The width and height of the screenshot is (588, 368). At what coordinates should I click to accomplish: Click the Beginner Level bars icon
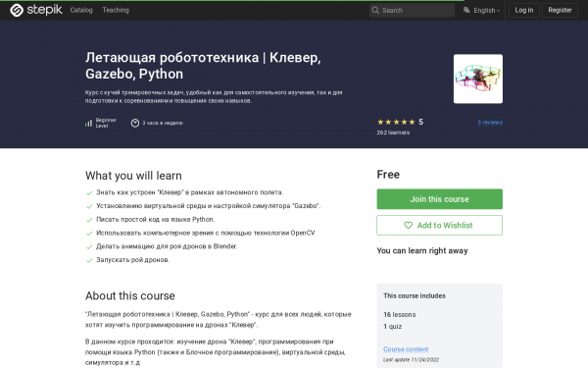(88, 124)
